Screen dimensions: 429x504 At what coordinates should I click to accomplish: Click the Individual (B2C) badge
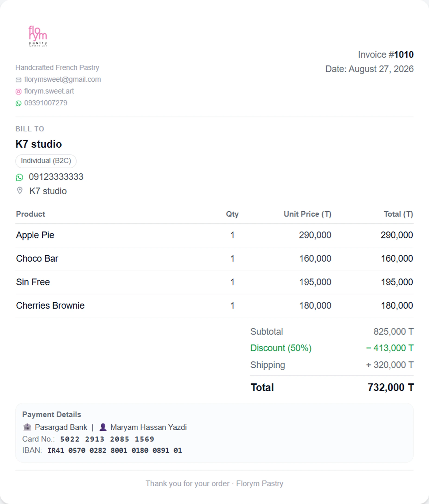click(x=46, y=161)
